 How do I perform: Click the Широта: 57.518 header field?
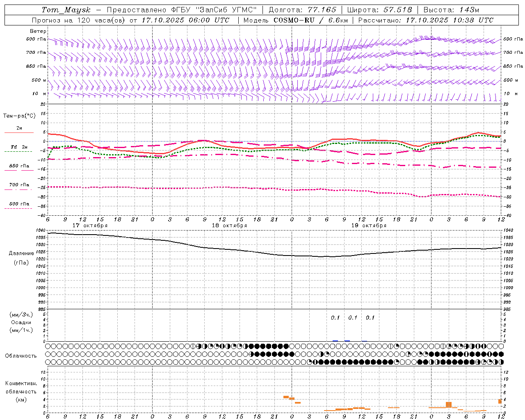[x=380, y=10]
